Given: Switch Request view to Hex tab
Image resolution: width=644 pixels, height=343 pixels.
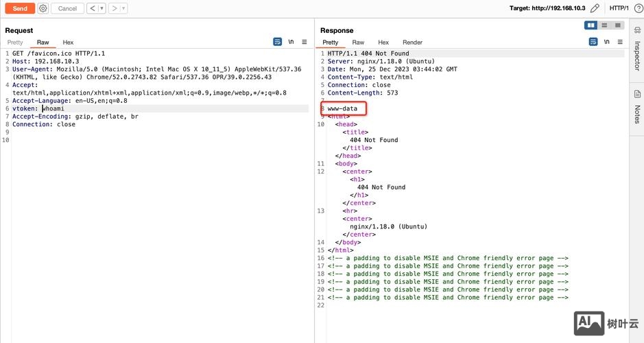Looking at the screenshot, I should coord(68,43).
